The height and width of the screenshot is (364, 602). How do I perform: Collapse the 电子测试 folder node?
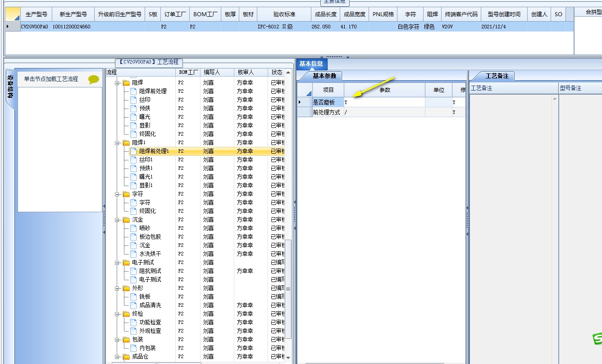click(x=117, y=263)
